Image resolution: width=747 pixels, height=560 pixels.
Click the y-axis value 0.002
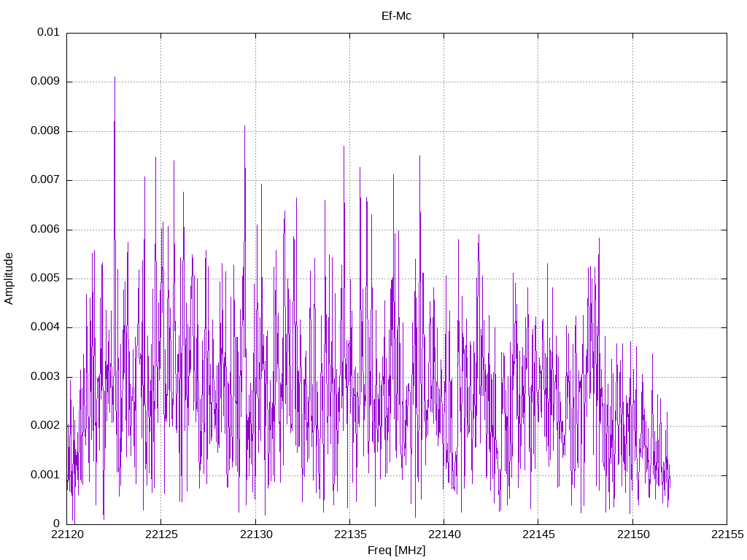click(x=45, y=426)
